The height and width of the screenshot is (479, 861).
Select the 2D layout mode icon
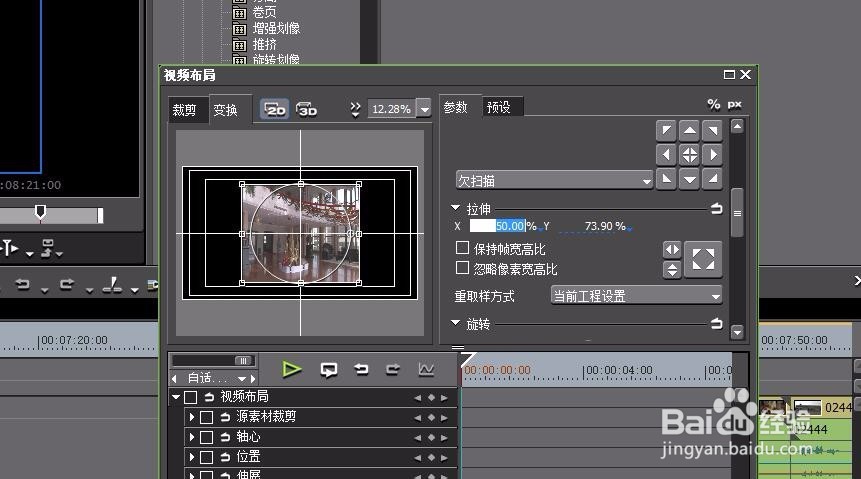[275, 109]
